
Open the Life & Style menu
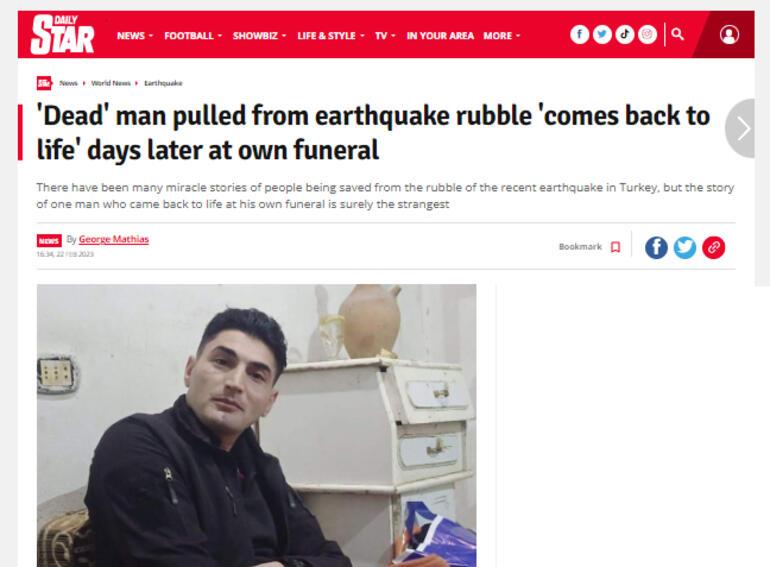(x=331, y=36)
